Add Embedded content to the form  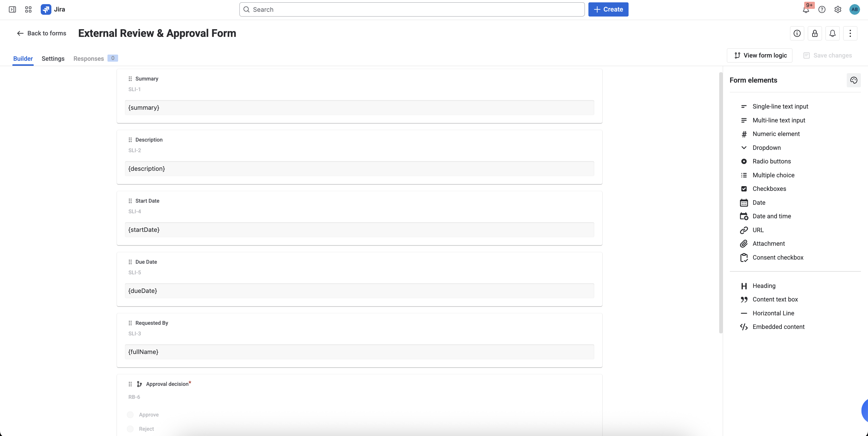[778, 327]
